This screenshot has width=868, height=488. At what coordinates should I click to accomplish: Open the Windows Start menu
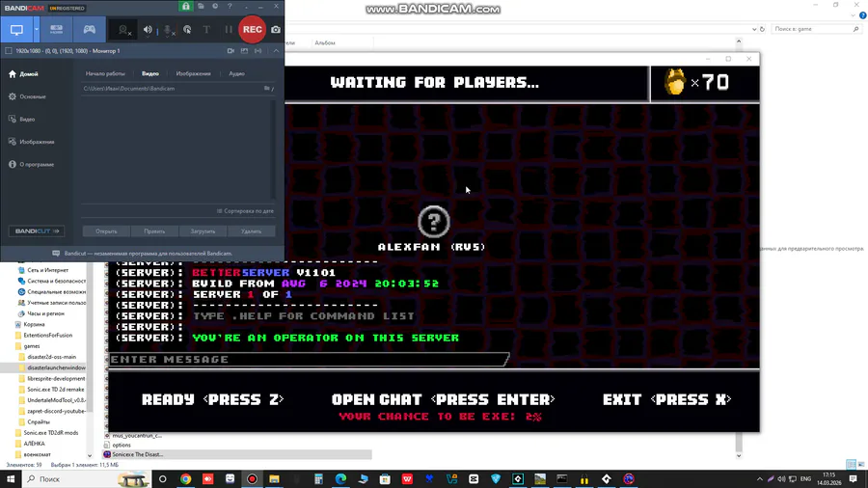tap(11, 479)
